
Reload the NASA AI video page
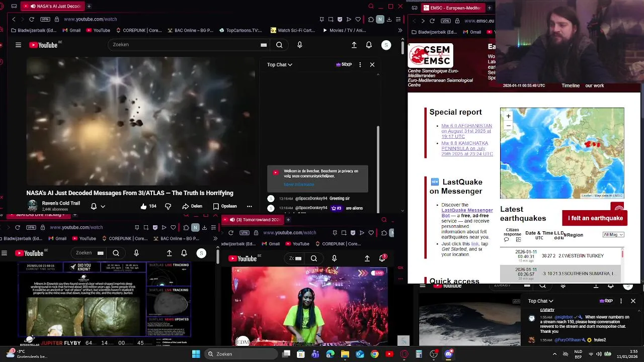pyautogui.click(x=31, y=19)
